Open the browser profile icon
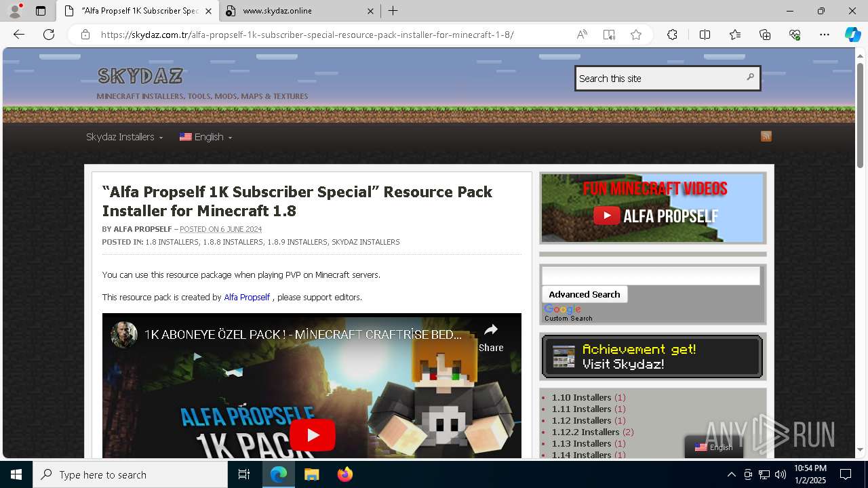The image size is (868, 488). 15,11
